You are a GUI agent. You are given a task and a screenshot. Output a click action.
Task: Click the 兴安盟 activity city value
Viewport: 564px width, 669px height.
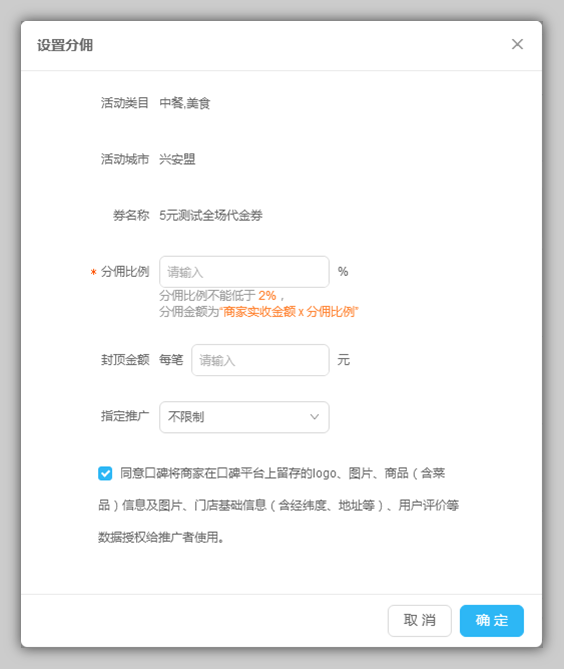click(x=177, y=159)
